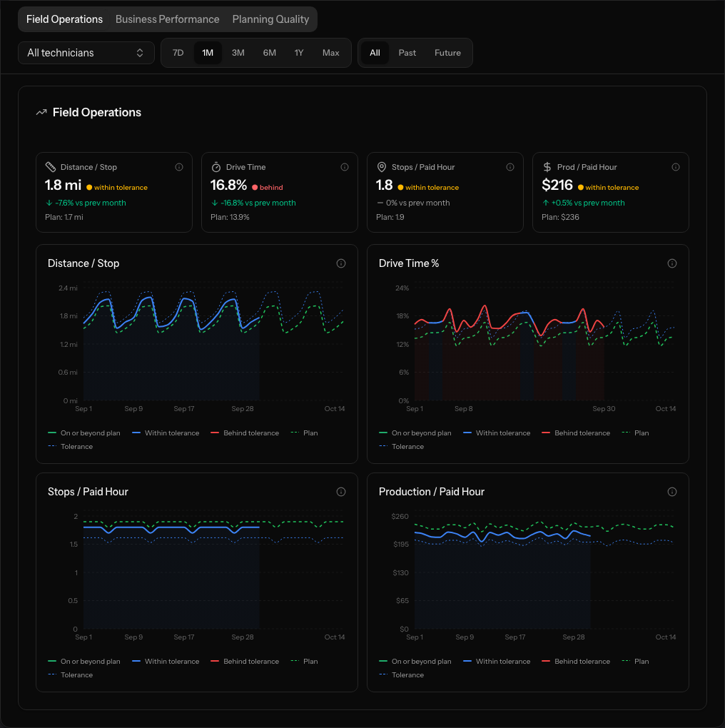Click the chevron arrows in technicians selector
Viewport: 725px width, 728px height.
tap(140, 53)
